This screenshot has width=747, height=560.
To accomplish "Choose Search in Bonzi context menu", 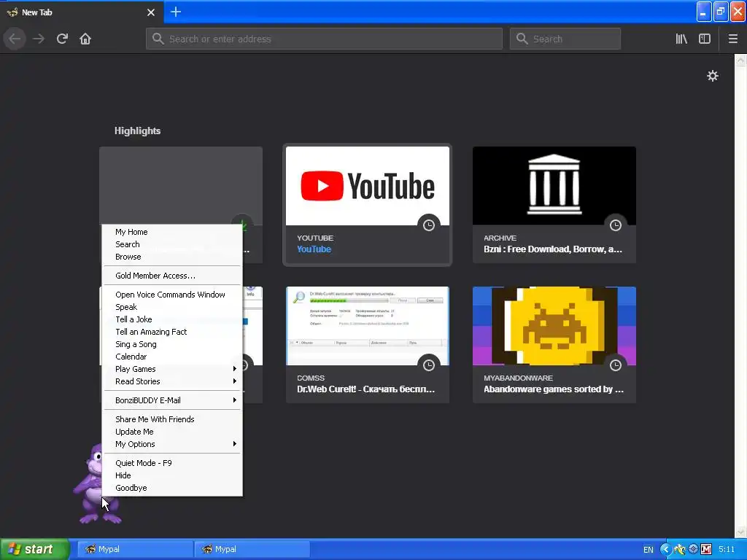I will 172,244.
